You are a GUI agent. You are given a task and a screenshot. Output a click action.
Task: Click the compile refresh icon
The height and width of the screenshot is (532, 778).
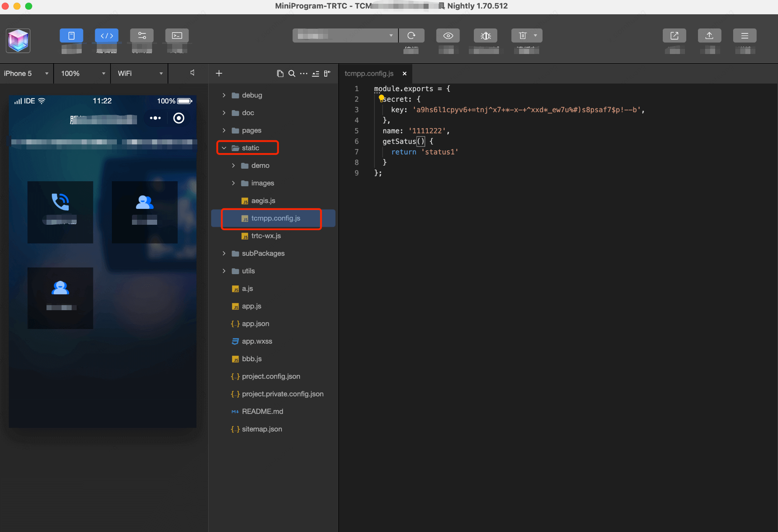point(411,36)
